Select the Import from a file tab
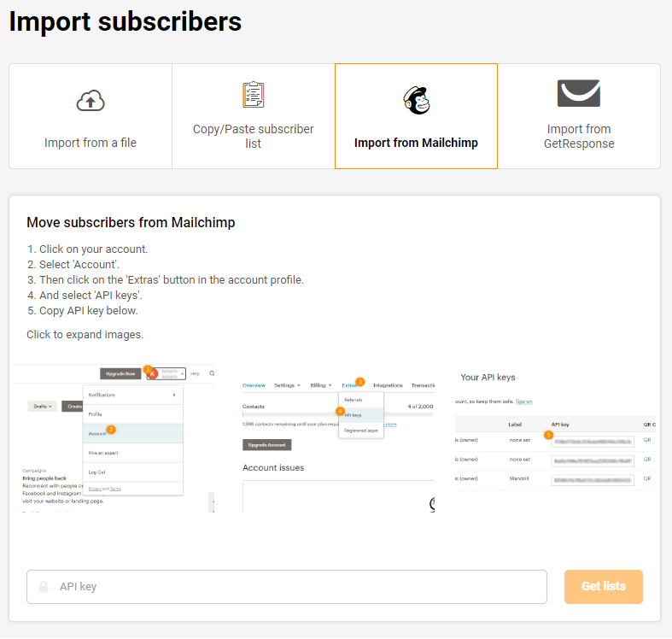The height and width of the screenshot is (639, 672). click(x=91, y=116)
